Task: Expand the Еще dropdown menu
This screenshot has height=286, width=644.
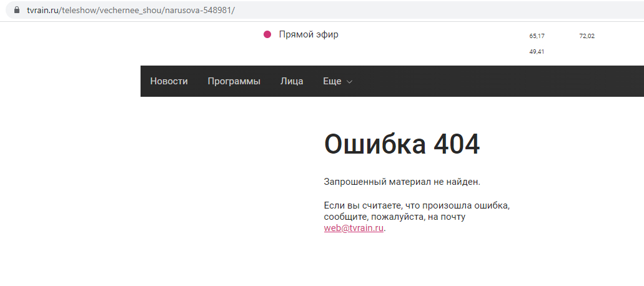Action: 337,81
